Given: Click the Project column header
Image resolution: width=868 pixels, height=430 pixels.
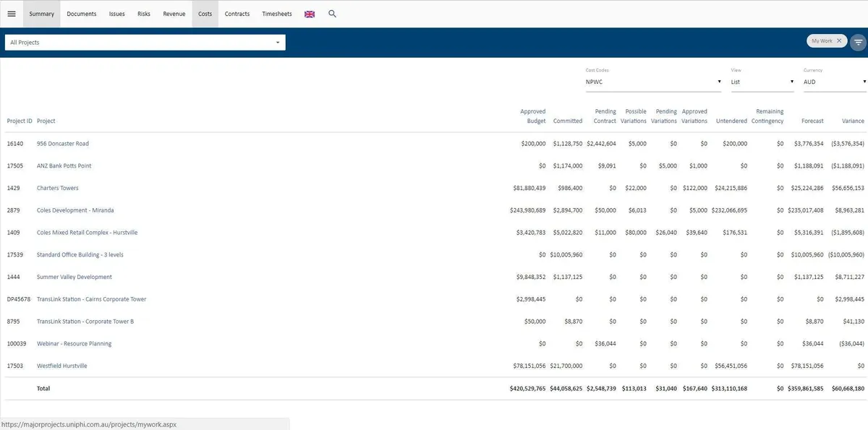Looking at the screenshot, I should coord(46,121).
